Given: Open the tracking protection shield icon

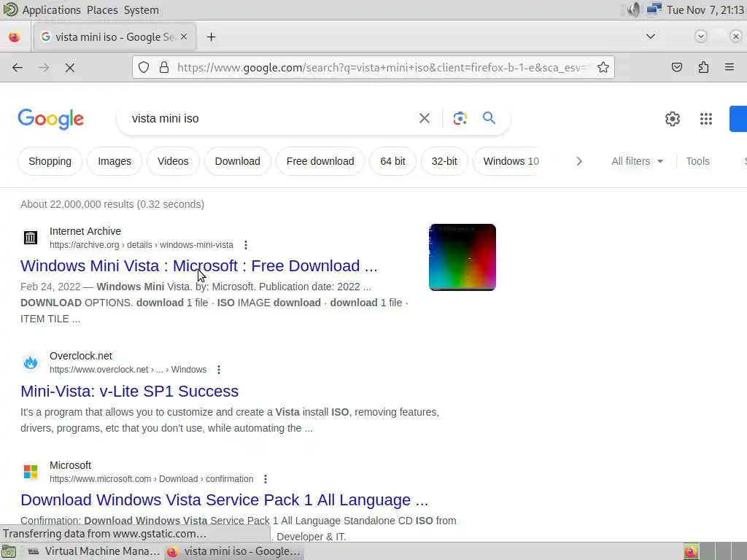Looking at the screenshot, I should click(144, 68).
